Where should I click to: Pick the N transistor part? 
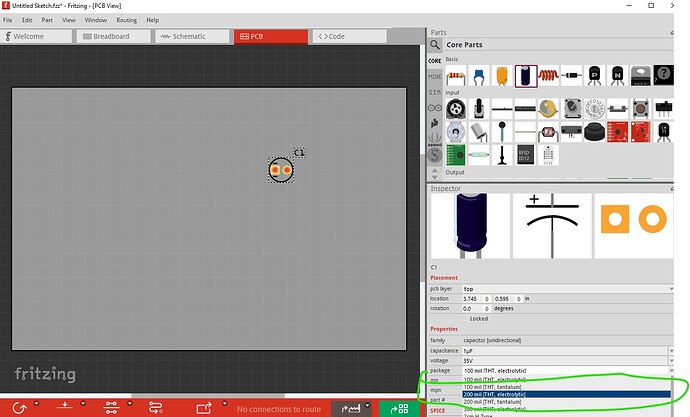[x=617, y=77]
